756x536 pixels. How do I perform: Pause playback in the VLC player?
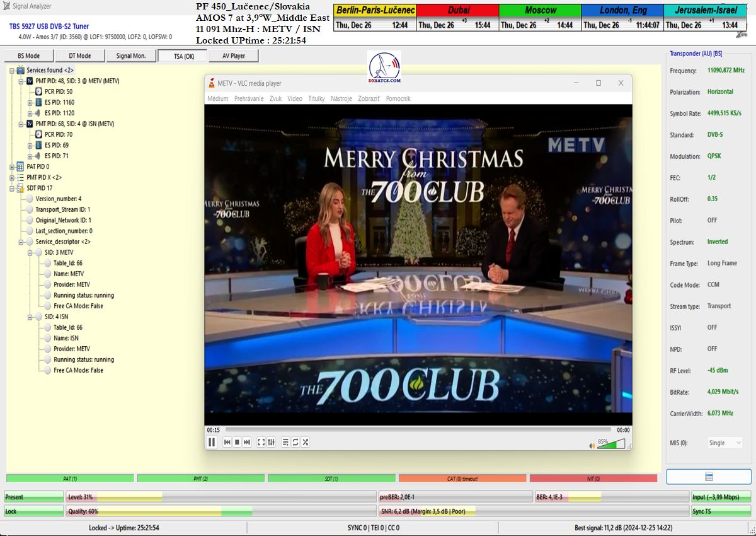[x=212, y=443]
